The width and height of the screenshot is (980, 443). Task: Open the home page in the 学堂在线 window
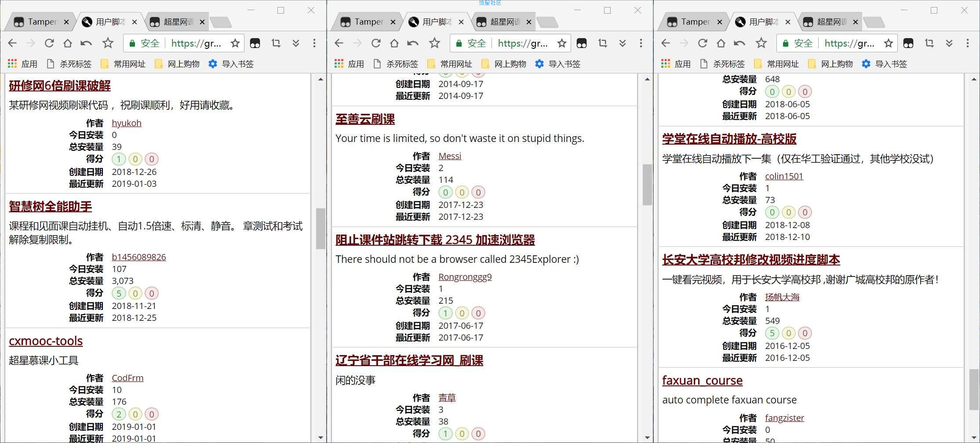[x=721, y=43]
